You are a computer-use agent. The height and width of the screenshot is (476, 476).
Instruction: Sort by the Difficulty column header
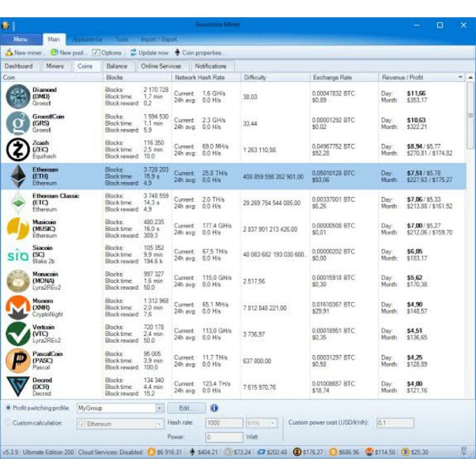(x=275, y=77)
